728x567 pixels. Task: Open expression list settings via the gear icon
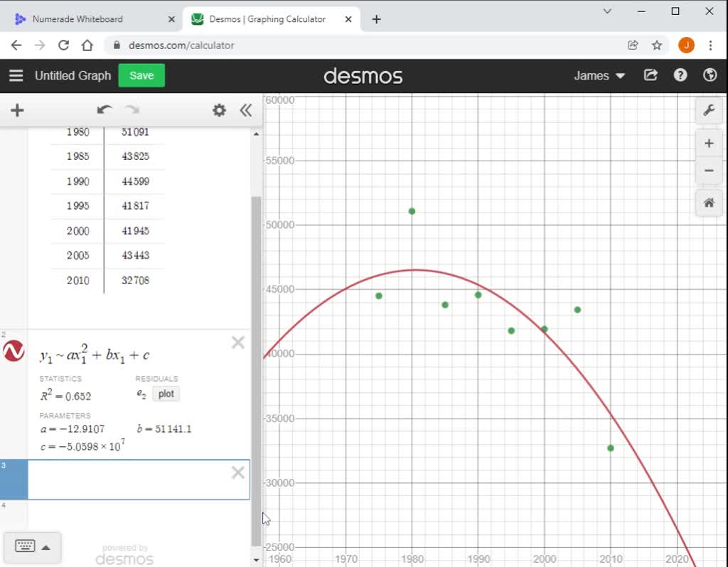coord(219,110)
